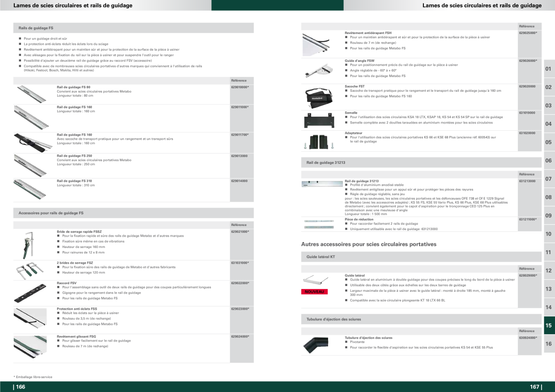View the 2 brides de serrage FSZ image
Image resolution: width=555 pixels, height=392 pixels.
[x=30, y=270]
